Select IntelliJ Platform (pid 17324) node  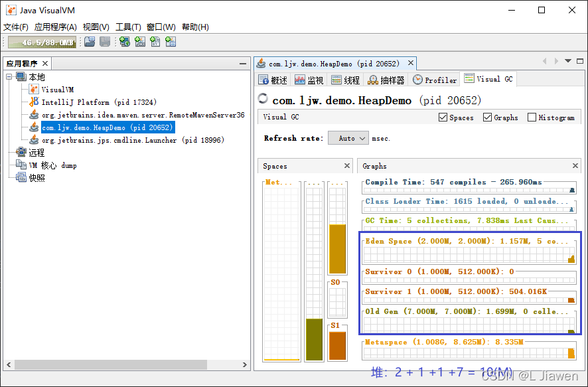coord(99,102)
